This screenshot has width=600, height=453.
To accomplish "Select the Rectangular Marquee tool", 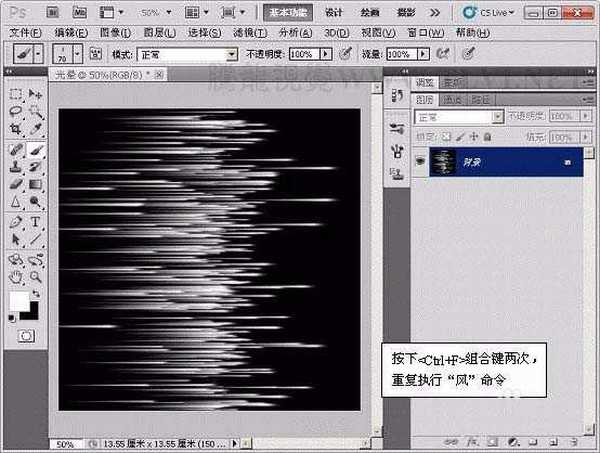I will point(16,93).
